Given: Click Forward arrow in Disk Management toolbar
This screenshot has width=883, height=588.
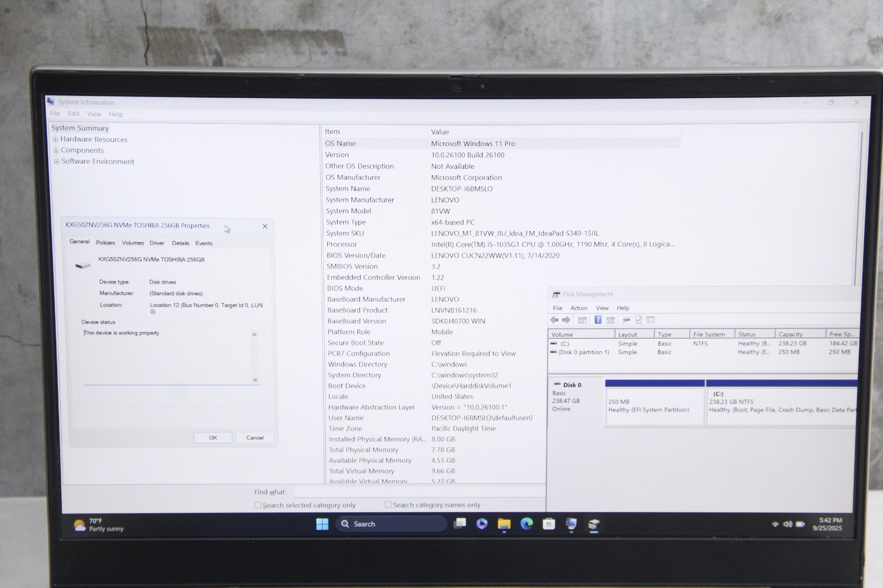Looking at the screenshot, I should click(566, 320).
